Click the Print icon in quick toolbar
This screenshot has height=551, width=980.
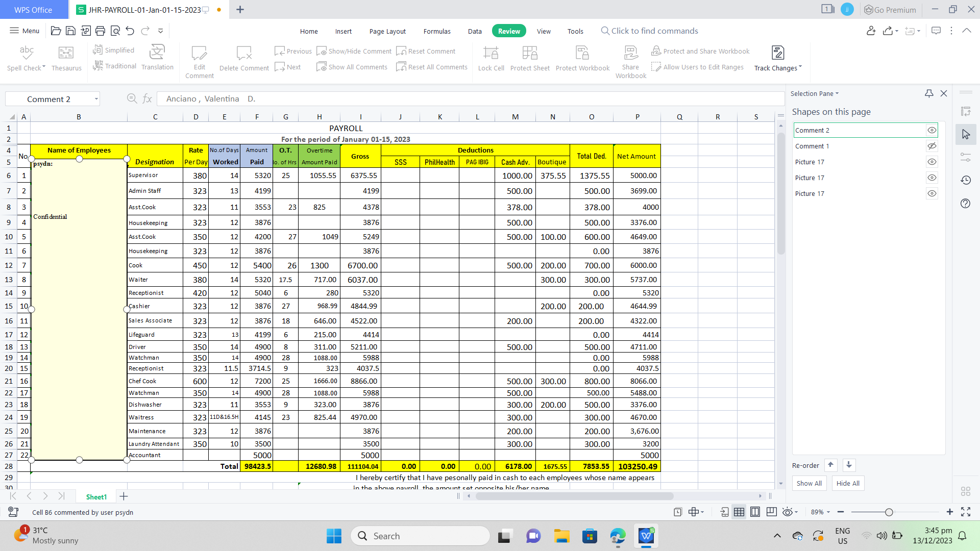pos(101,31)
